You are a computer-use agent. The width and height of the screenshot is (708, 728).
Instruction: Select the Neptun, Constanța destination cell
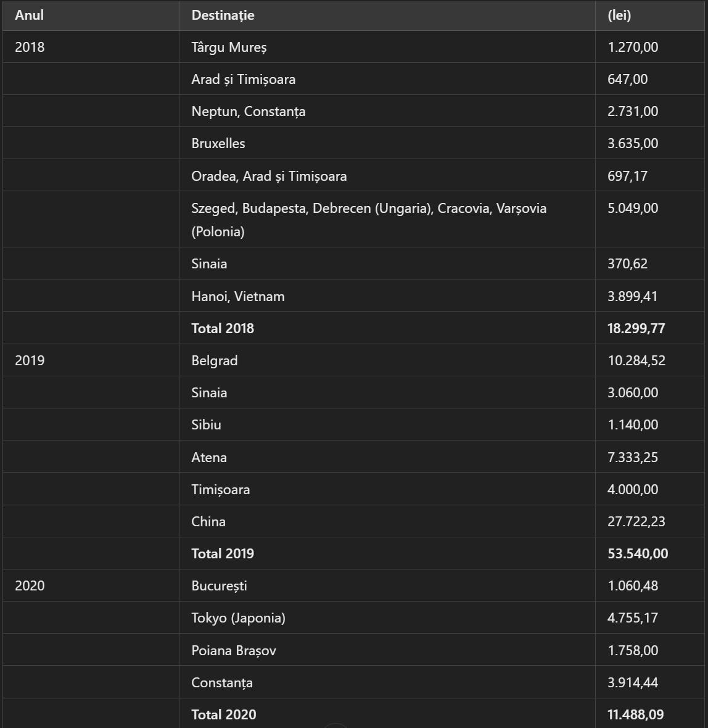[248, 112]
